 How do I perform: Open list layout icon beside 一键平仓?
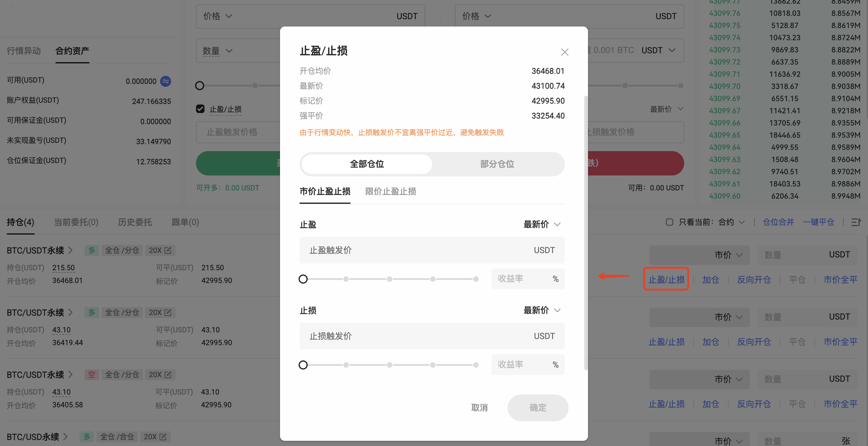856,222
